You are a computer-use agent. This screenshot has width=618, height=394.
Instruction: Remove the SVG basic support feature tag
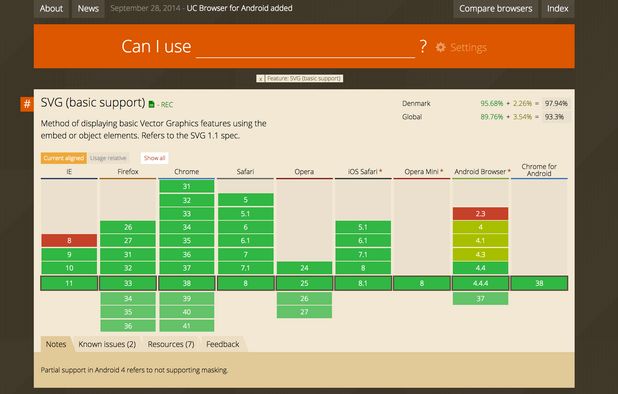click(x=260, y=78)
